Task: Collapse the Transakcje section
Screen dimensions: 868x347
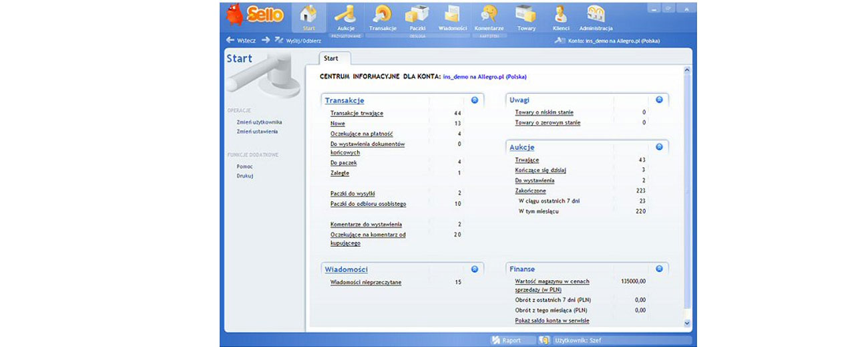Action: coord(475,100)
